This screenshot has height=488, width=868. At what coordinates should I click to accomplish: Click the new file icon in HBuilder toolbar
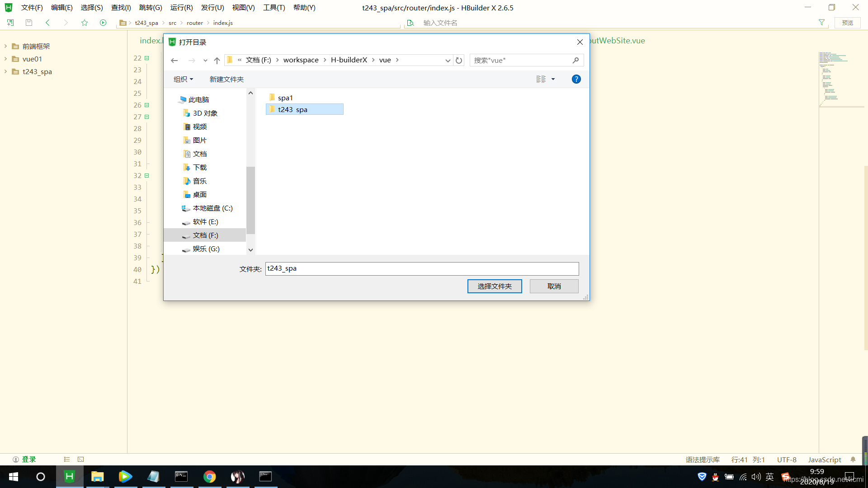pos(10,23)
